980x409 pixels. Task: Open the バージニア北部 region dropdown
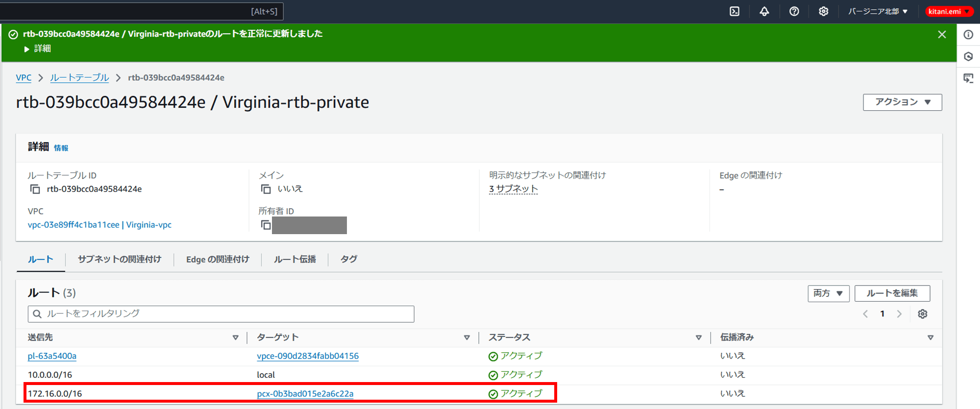[x=878, y=11]
